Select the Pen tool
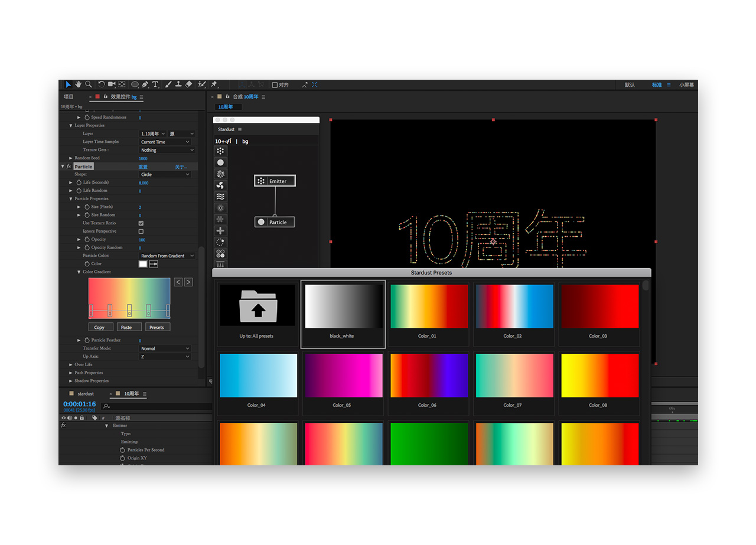The image size is (756, 545). click(145, 84)
